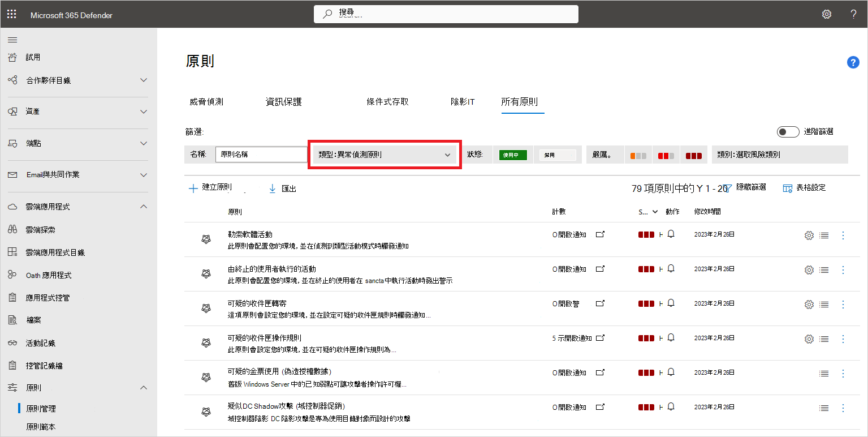Image resolution: width=868 pixels, height=437 pixels.
Task: Open 原則範本 in the sidebar
Action: 41,427
